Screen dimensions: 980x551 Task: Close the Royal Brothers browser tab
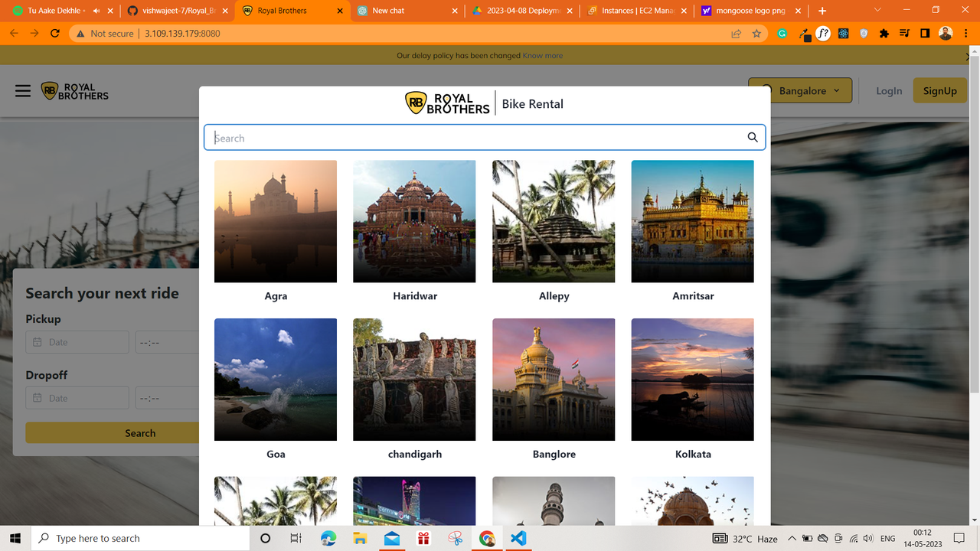click(339, 11)
